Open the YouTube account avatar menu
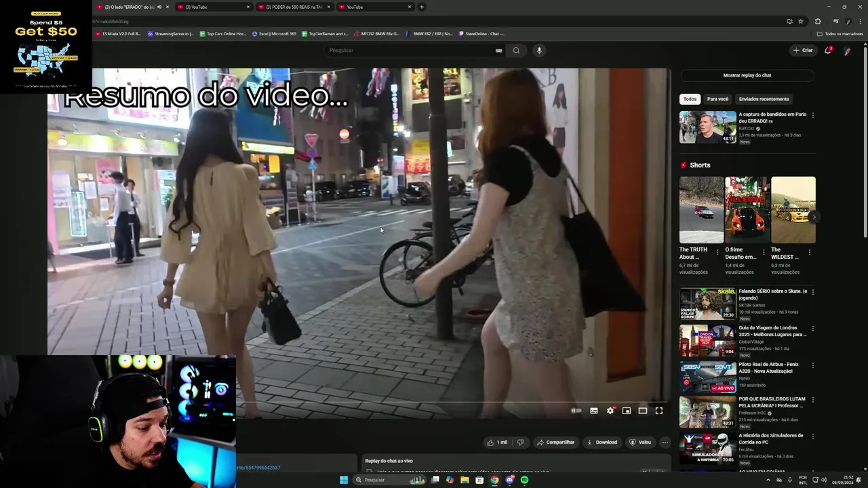Viewport: 868px width, 488px height. (847, 50)
